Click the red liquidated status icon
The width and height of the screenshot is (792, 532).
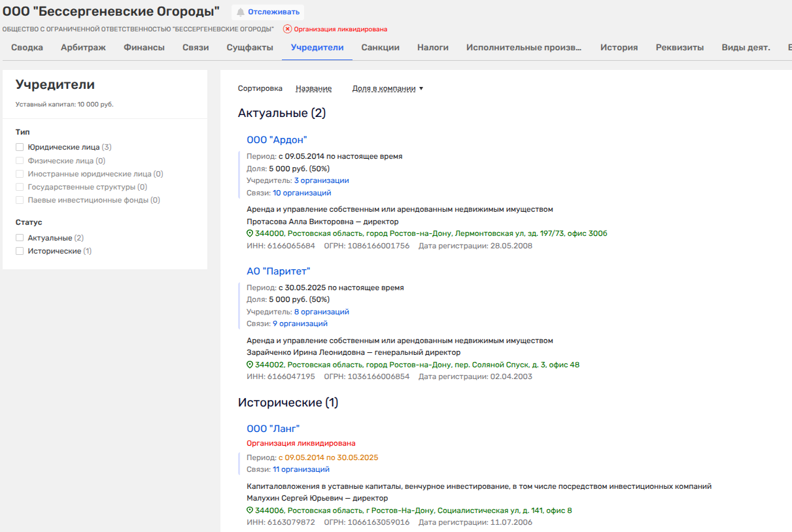[287, 29]
